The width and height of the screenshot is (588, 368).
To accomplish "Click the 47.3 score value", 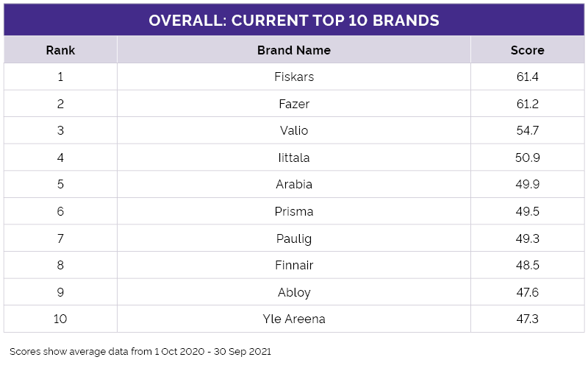I will click(527, 319).
